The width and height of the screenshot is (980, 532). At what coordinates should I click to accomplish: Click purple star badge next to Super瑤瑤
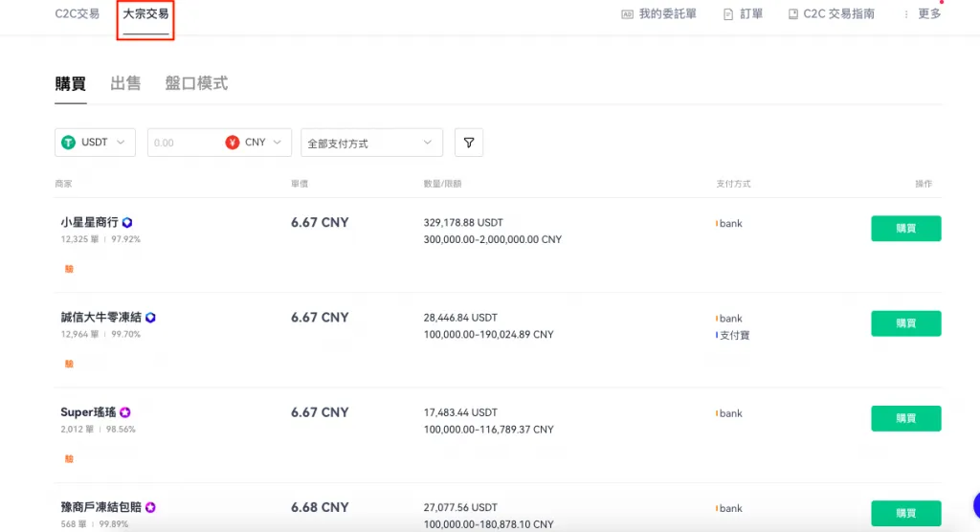125,412
